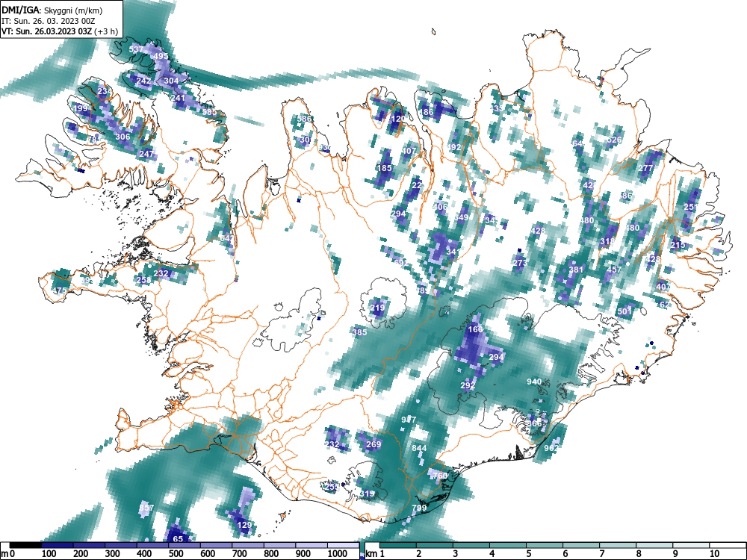Select the 799 value near the south coast
This screenshot has width=747, height=560.
(x=419, y=508)
